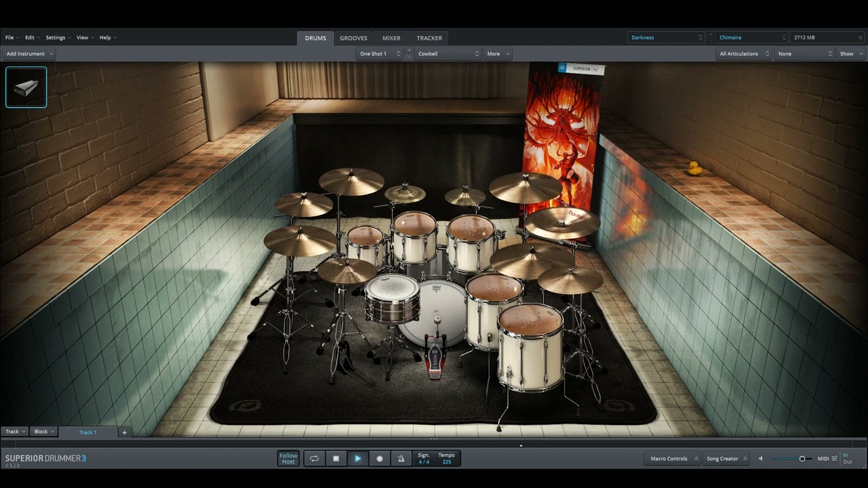The width and height of the screenshot is (868, 488).
Task: Open the Chimaira preset dropdown
Action: [x=751, y=37]
